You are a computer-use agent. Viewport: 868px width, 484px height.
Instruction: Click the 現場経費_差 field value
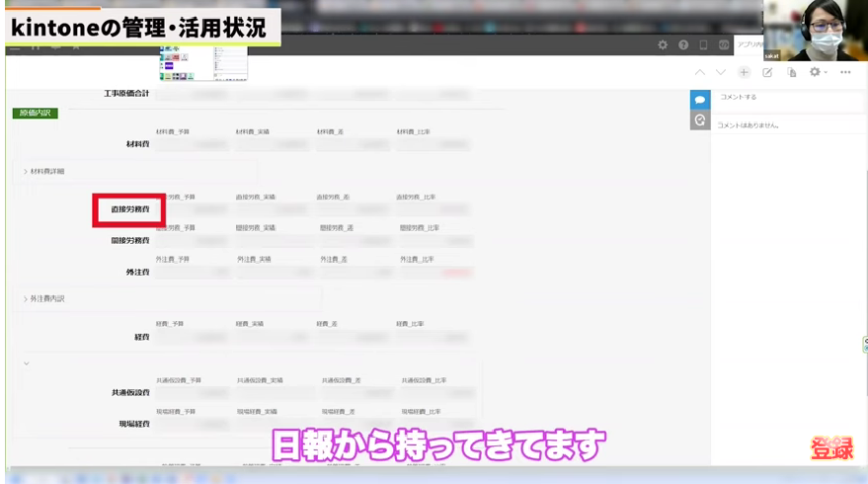(358, 425)
